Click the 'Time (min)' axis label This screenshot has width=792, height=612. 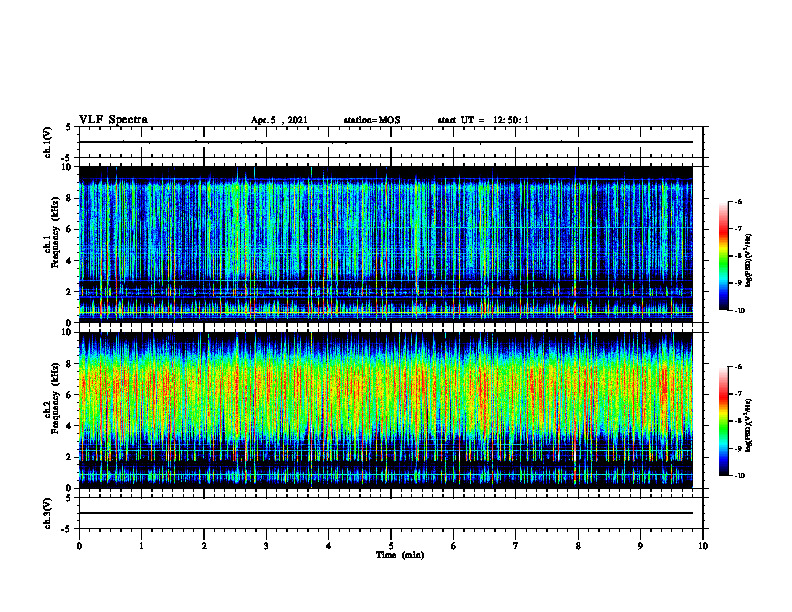coord(400,555)
